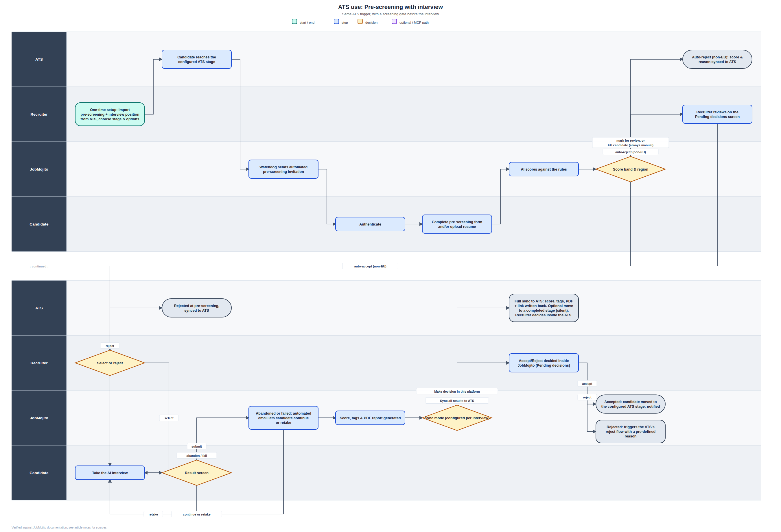Click the 'accept' edge label
This screenshot has width=781, height=532.
click(587, 384)
